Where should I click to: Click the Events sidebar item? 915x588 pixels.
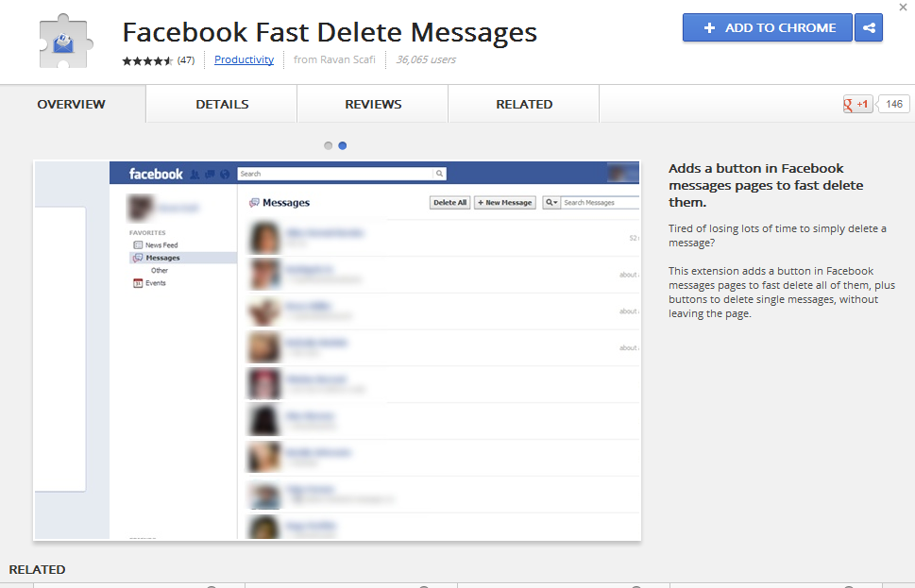(156, 283)
